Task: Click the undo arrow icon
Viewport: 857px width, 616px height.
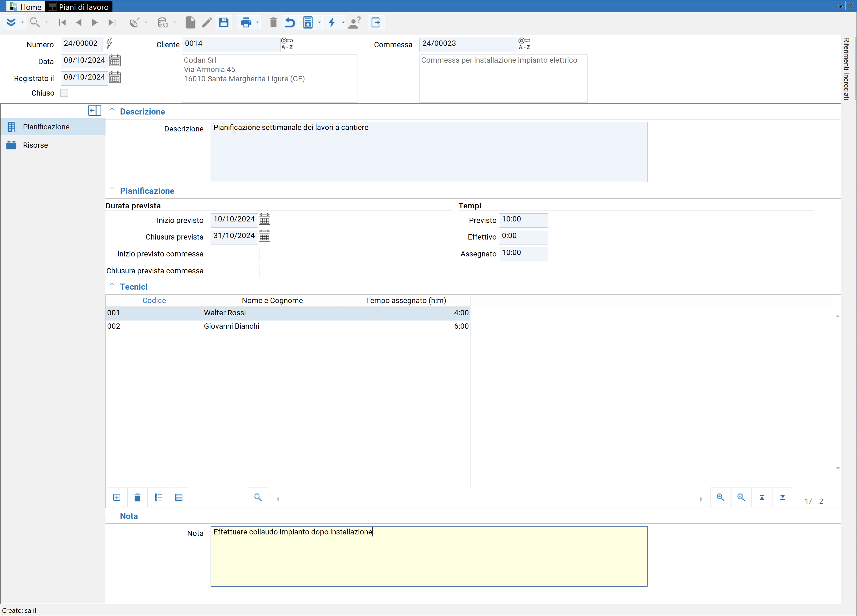Action: pyautogui.click(x=290, y=23)
